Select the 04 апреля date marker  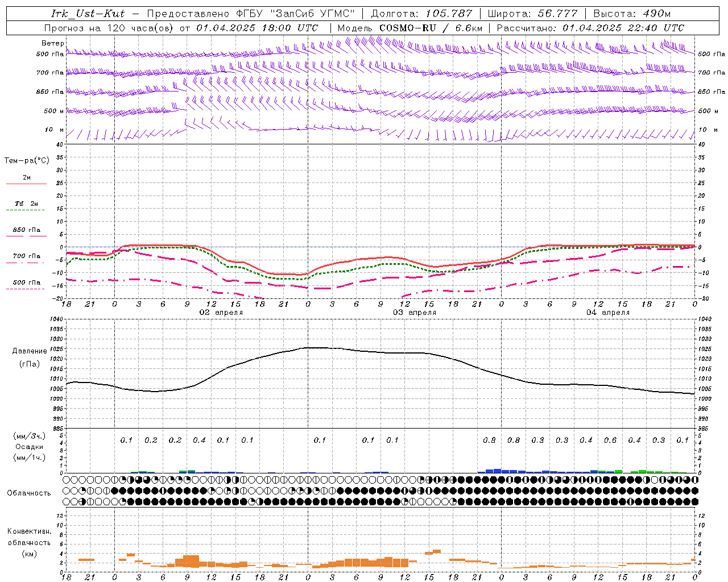(x=608, y=313)
